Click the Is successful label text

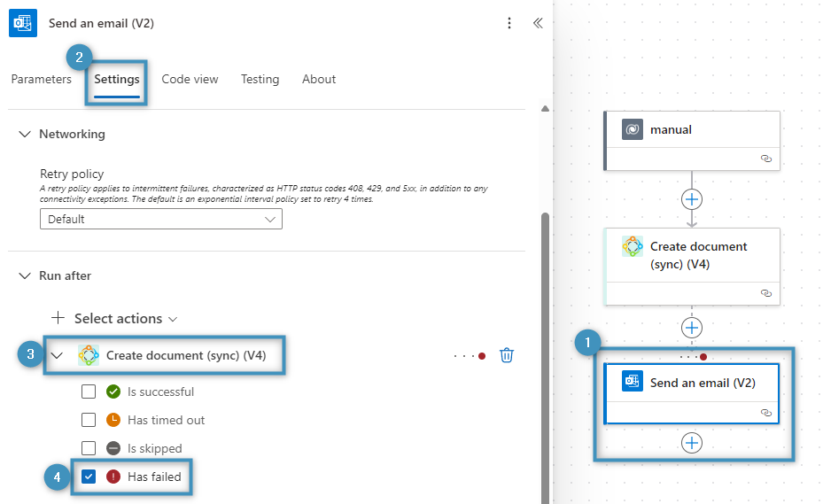tap(160, 392)
